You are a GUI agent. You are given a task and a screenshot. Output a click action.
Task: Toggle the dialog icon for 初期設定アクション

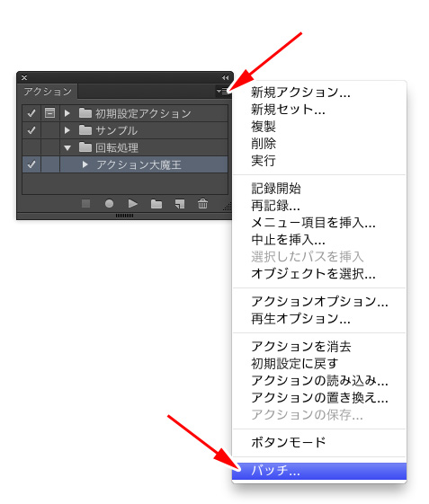[x=49, y=113]
